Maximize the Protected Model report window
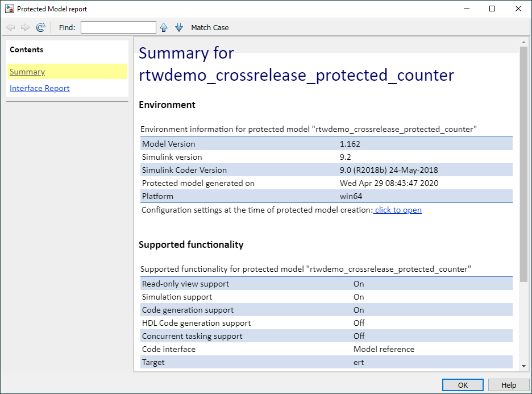This screenshot has height=394, width=532. [x=492, y=9]
